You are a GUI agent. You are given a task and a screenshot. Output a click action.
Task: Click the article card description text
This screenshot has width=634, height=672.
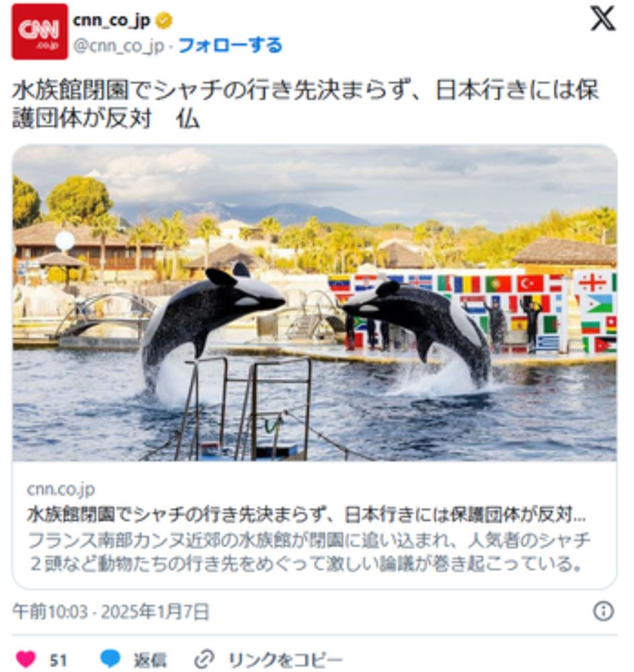[309, 552]
